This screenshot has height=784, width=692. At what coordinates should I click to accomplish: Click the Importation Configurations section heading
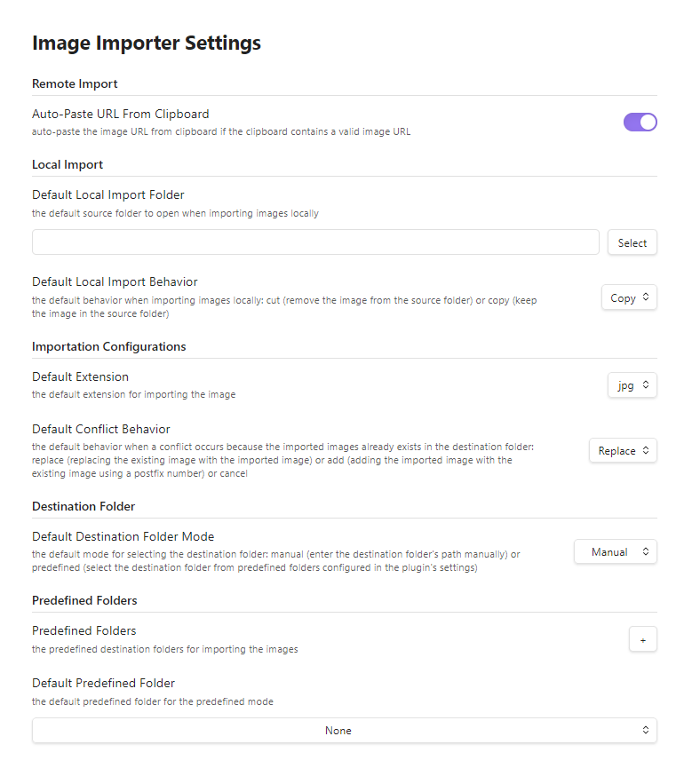108,346
